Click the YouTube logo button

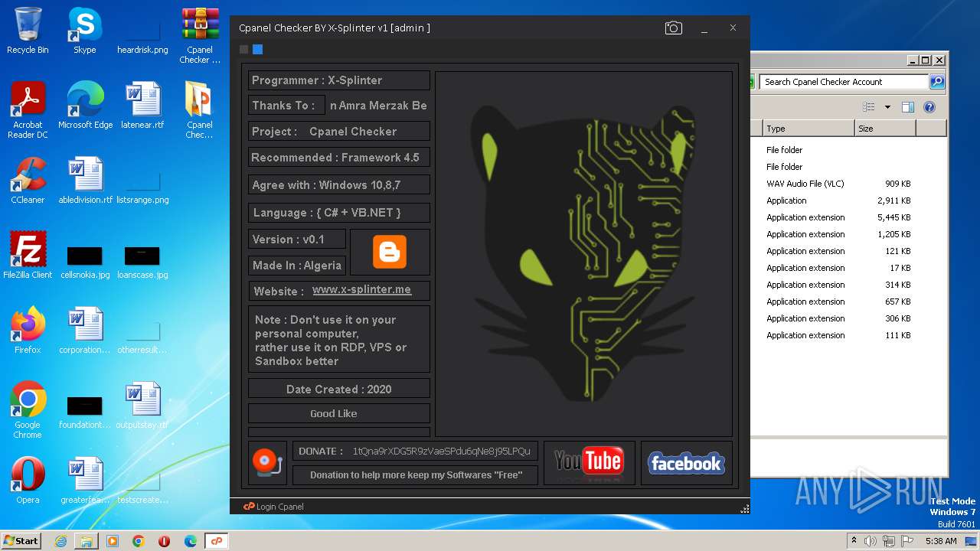589,462
